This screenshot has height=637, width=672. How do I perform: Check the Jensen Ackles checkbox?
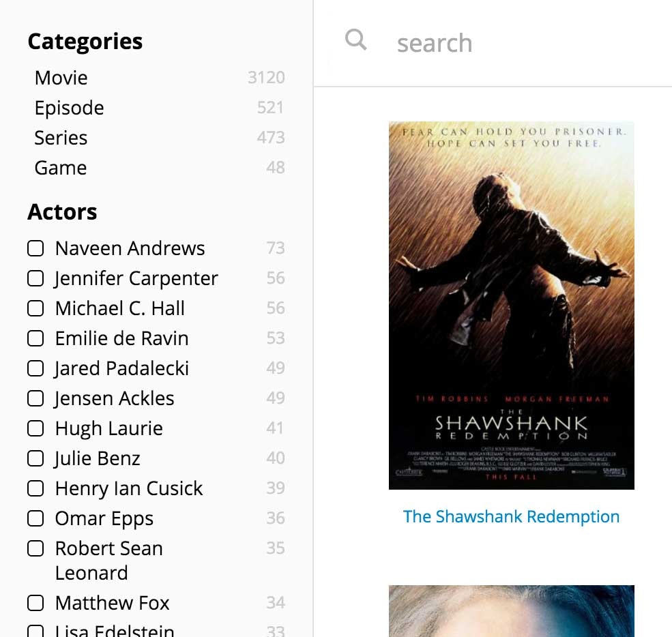pos(35,398)
